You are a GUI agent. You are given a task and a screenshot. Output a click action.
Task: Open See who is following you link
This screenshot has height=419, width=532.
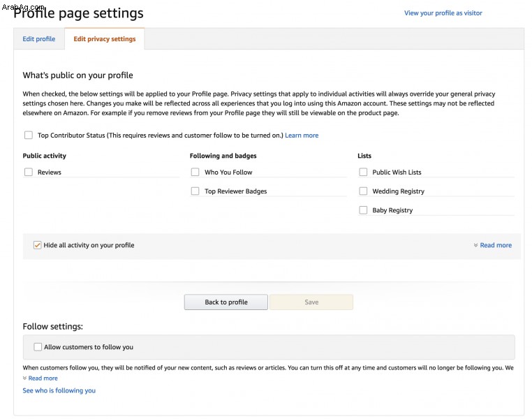pyautogui.click(x=59, y=390)
